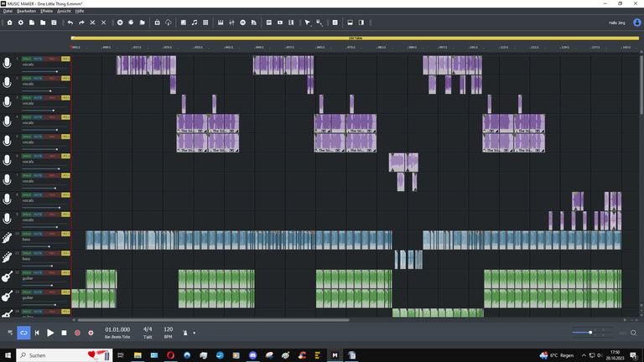Screen dimensions: 644x362
Task: Click the Home icon in the toolbar
Action: [9, 23]
